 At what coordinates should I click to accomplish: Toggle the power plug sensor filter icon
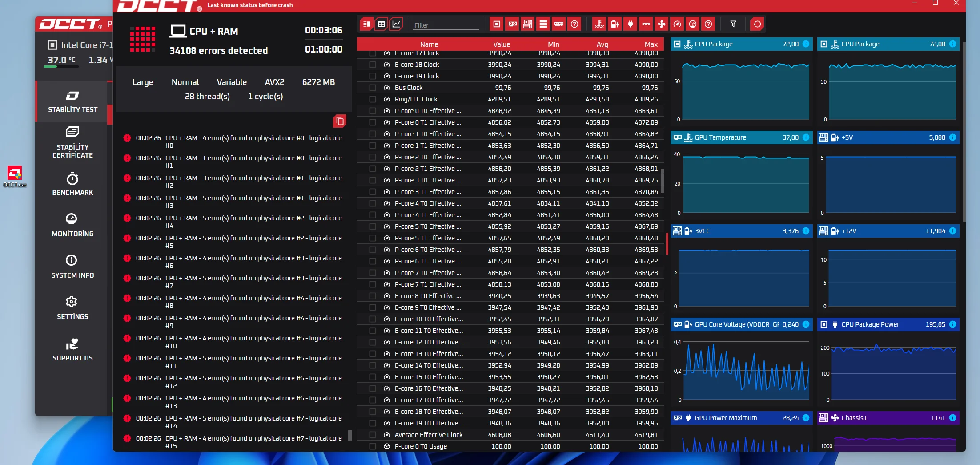(631, 24)
